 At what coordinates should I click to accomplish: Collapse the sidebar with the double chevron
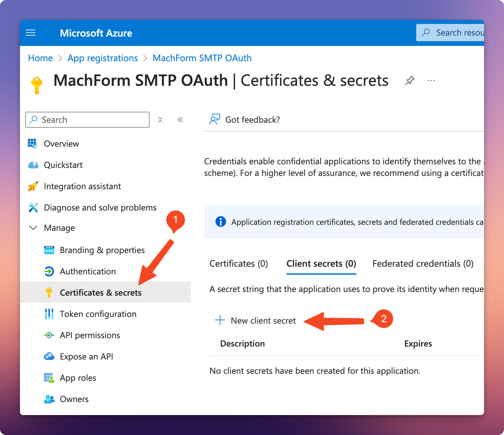(x=180, y=120)
